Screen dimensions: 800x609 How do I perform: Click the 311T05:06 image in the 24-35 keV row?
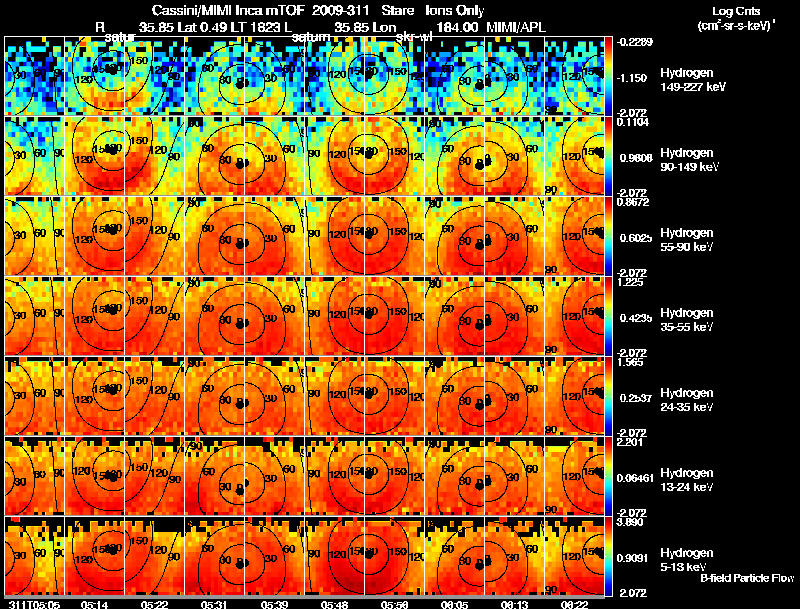coord(34,396)
